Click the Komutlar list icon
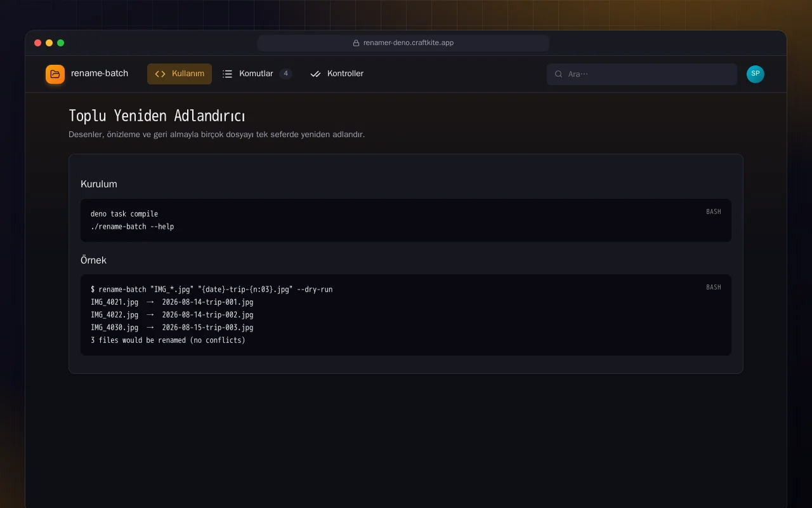Image resolution: width=812 pixels, height=508 pixels. tap(228, 74)
